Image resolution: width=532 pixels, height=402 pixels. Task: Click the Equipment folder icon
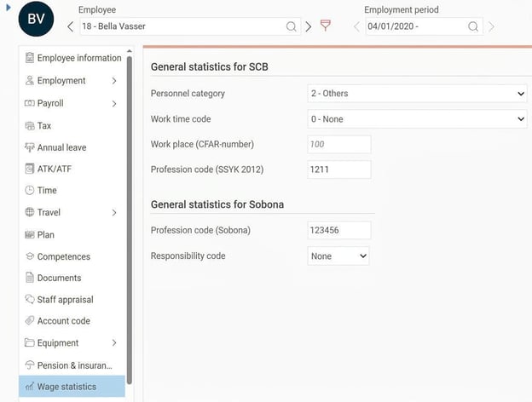pos(30,342)
